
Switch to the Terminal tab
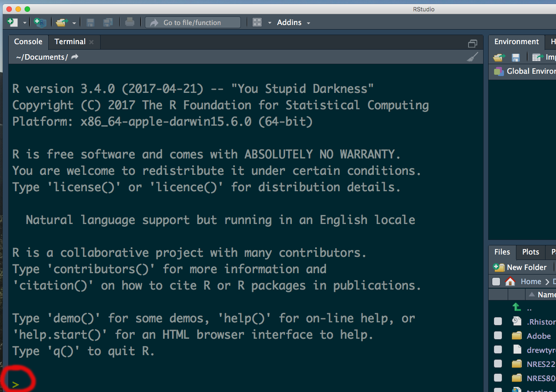tap(70, 41)
